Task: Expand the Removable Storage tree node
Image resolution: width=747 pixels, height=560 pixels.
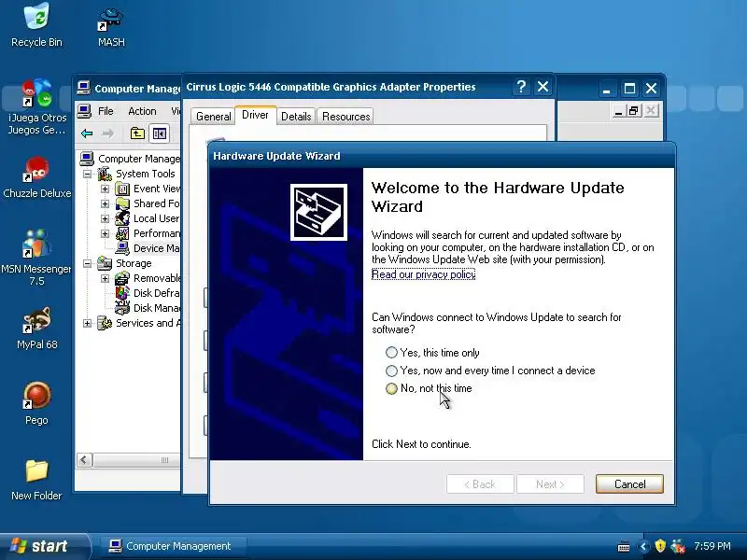Action: pos(105,278)
